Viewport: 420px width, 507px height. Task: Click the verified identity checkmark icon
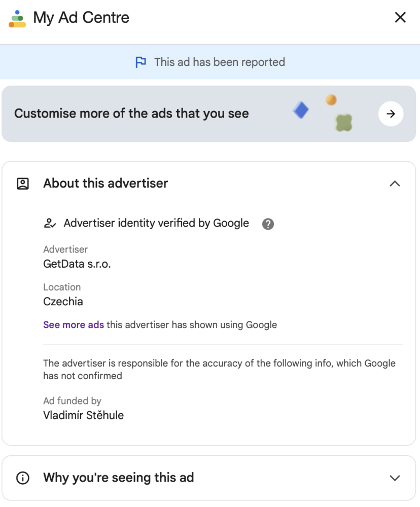pyautogui.click(x=49, y=224)
